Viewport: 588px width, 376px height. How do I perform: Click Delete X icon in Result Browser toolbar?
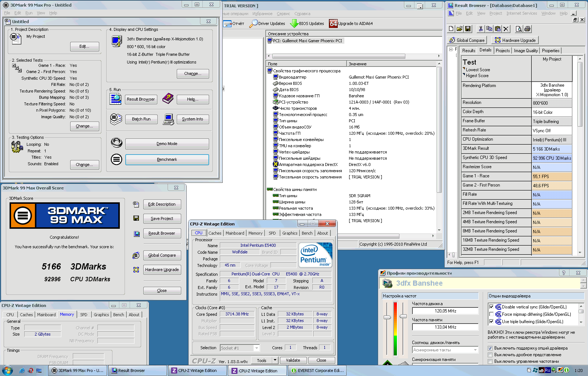tap(506, 29)
